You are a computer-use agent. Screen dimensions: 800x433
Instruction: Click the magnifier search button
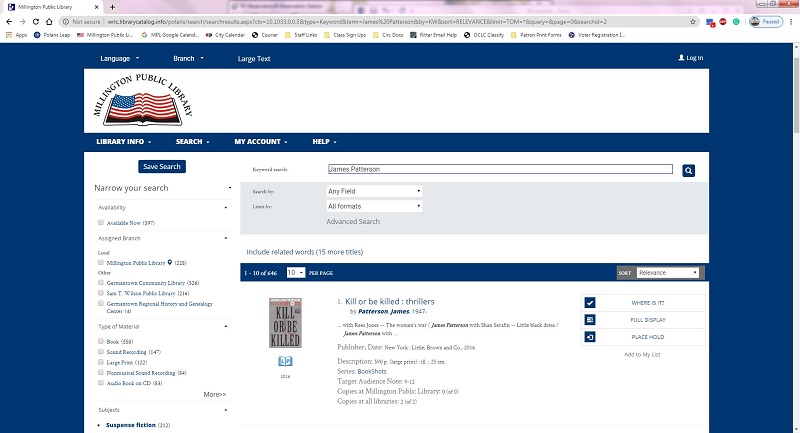(688, 171)
